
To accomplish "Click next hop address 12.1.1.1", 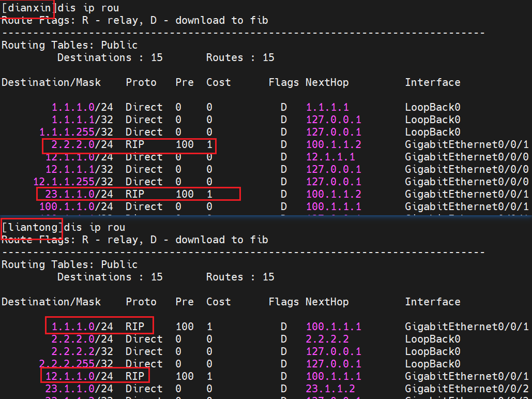I will tap(330, 157).
